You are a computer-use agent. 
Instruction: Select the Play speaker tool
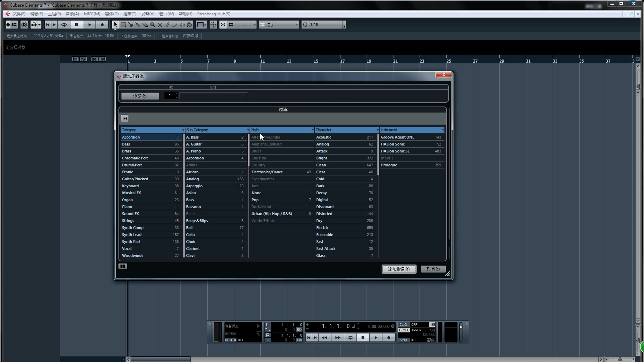pyautogui.click(x=182, y=25)
